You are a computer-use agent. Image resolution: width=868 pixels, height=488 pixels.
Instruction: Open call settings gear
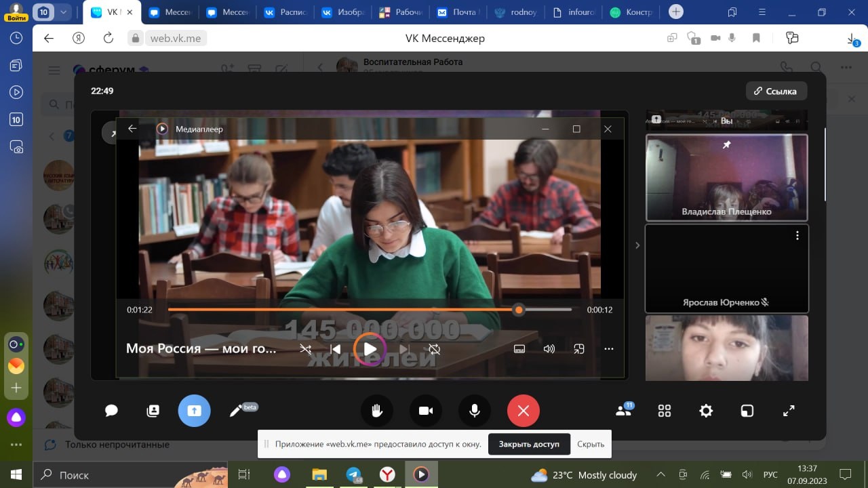pos(706,411)
